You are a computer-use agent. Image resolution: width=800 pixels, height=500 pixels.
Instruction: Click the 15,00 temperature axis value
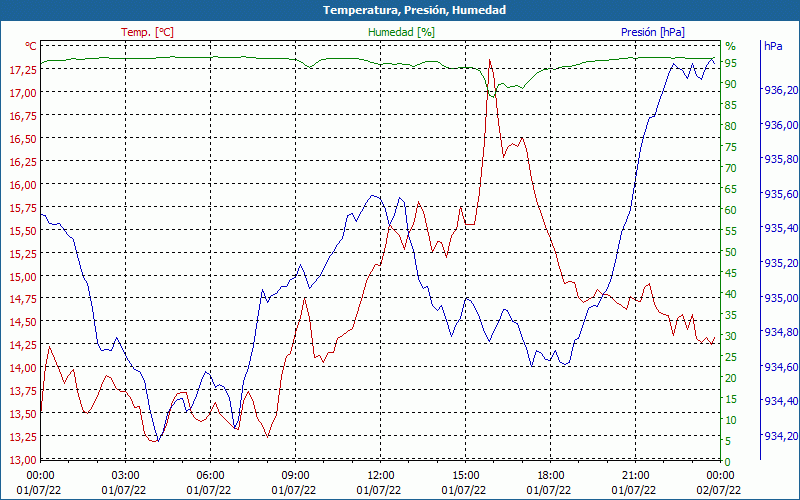(x=22, y=277)
